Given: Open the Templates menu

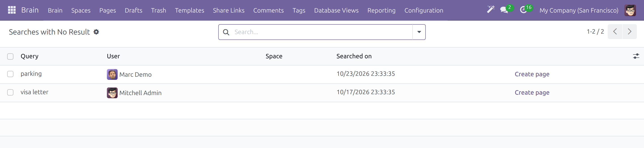Looking at the screenshot, I should (189, 10).
